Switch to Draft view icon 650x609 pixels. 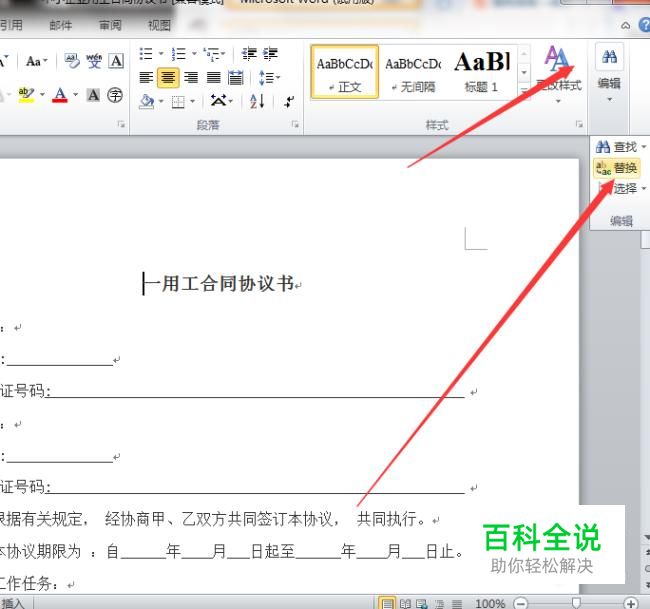(457, 604)
